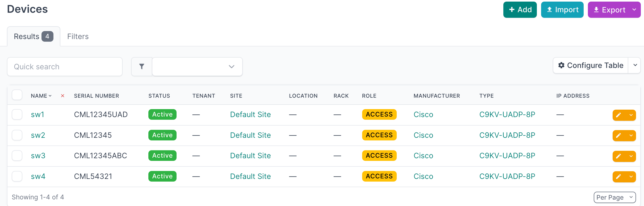Open the Per Page dropdown
Image resolution: width=644 pixels, height=206 pixels.
[614, 197]
